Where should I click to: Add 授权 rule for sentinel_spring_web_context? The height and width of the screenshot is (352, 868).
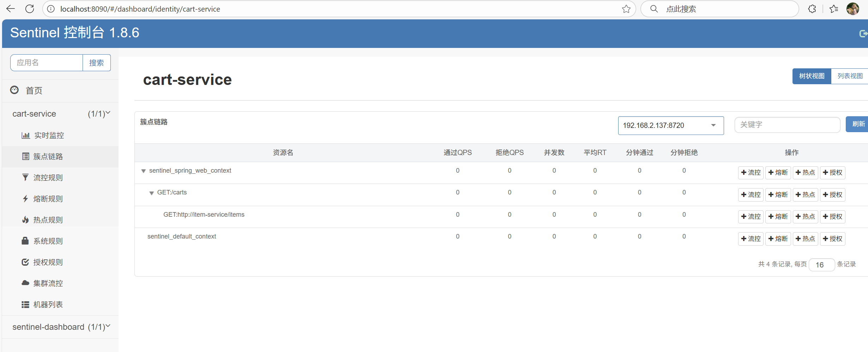pyautogui.click(x=832, y=173)
